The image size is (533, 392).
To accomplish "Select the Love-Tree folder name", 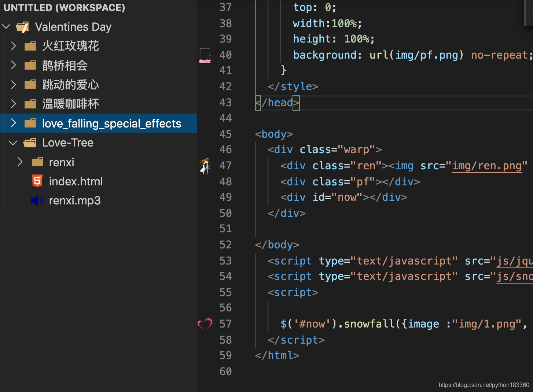I will 68,143.
